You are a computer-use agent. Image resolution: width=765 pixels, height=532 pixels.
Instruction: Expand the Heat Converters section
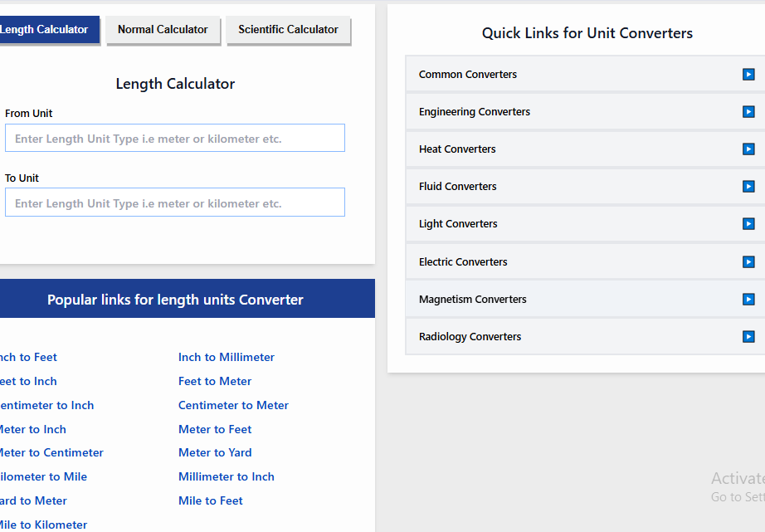[457, 149]
